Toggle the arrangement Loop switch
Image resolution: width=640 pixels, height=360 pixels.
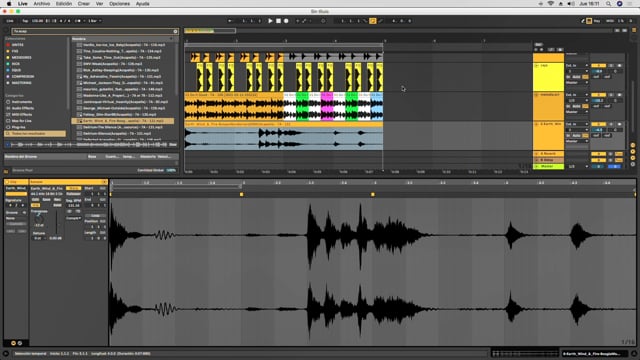click(373, 21)
